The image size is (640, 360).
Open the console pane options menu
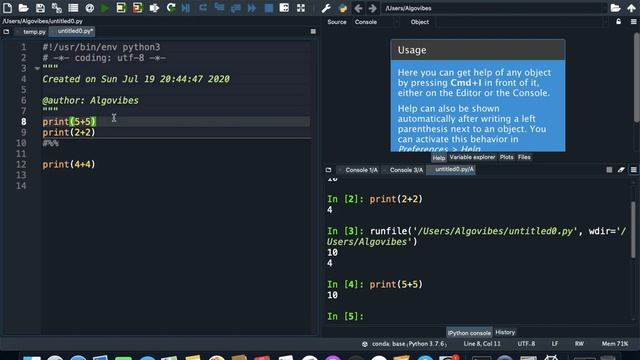tap(633, 170)
